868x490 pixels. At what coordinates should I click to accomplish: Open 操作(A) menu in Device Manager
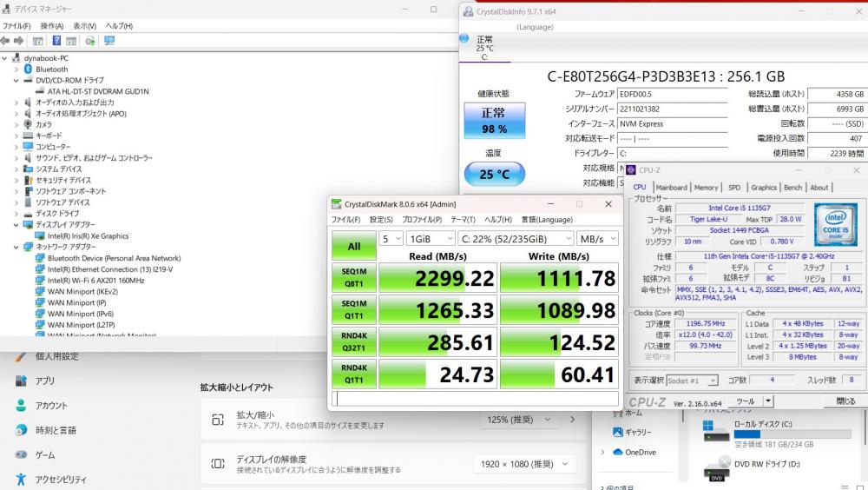coord(51,25)
